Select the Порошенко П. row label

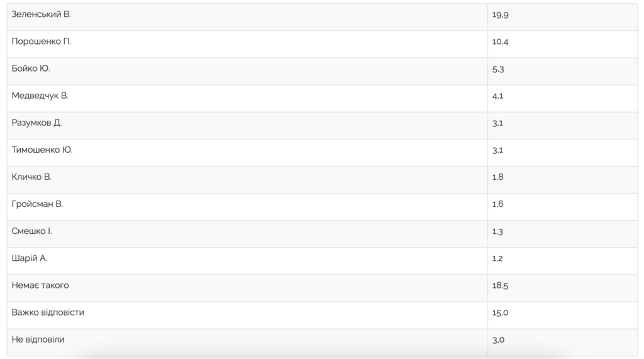coord(41,41)
